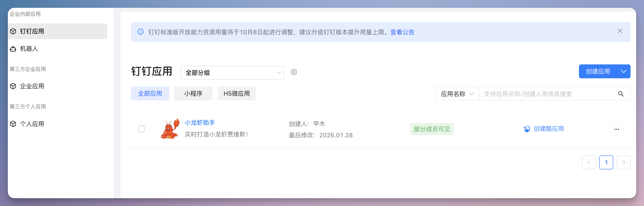Switch to the 全部应用 tab
Image resolution: width=644 pixels, height=206 pixels.
pyautogui.click(x=150, y=93)
